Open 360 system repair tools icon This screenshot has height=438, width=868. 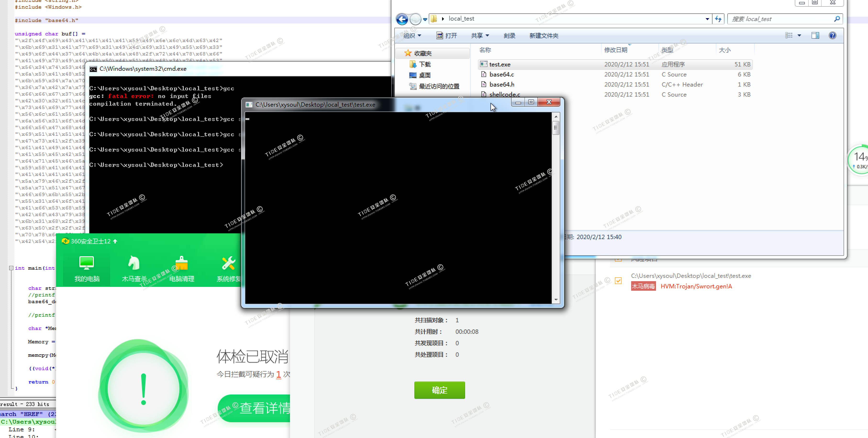228,263
